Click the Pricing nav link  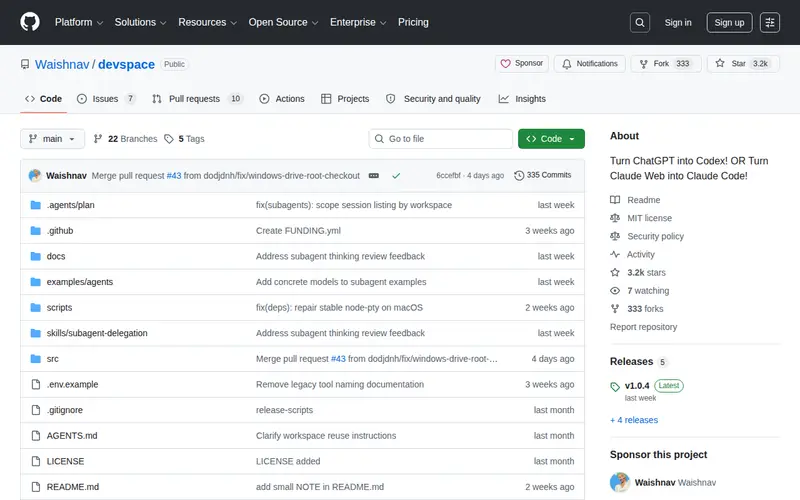point(413,22)
